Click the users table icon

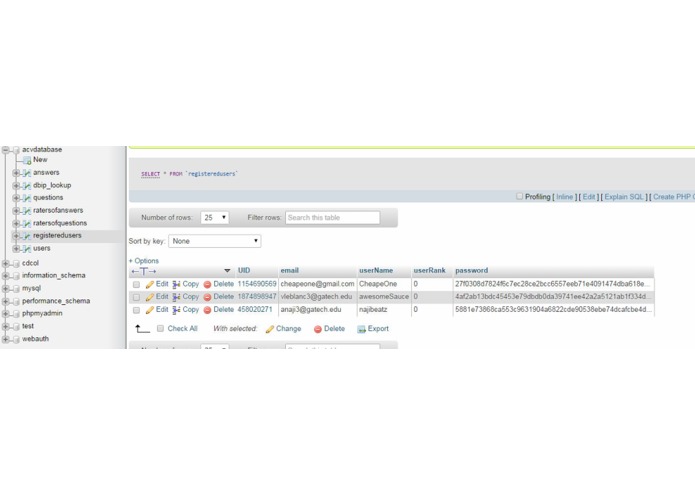pos(27,249)
